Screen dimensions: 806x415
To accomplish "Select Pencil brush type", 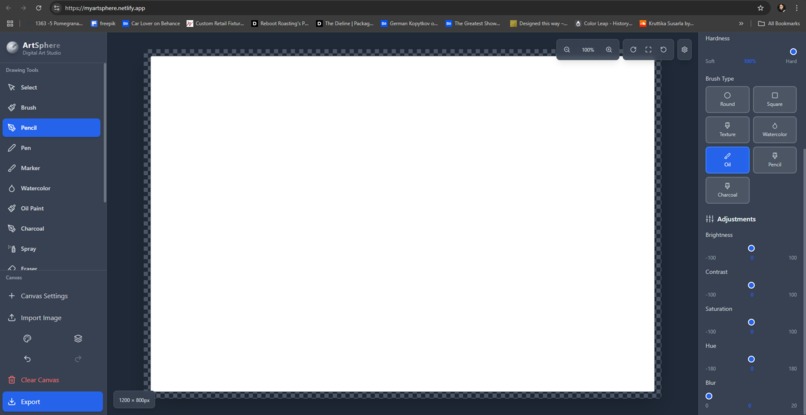I will point(775,160).
